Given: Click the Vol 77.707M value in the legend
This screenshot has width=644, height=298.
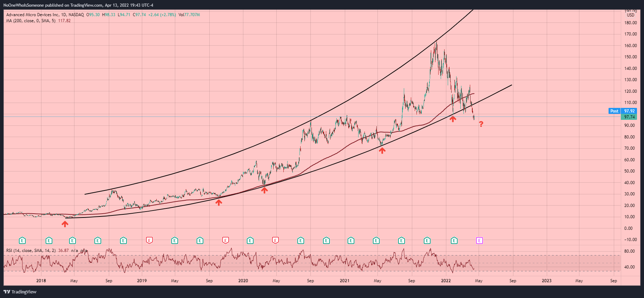Looking at the screenshot, I should [189, 15].
